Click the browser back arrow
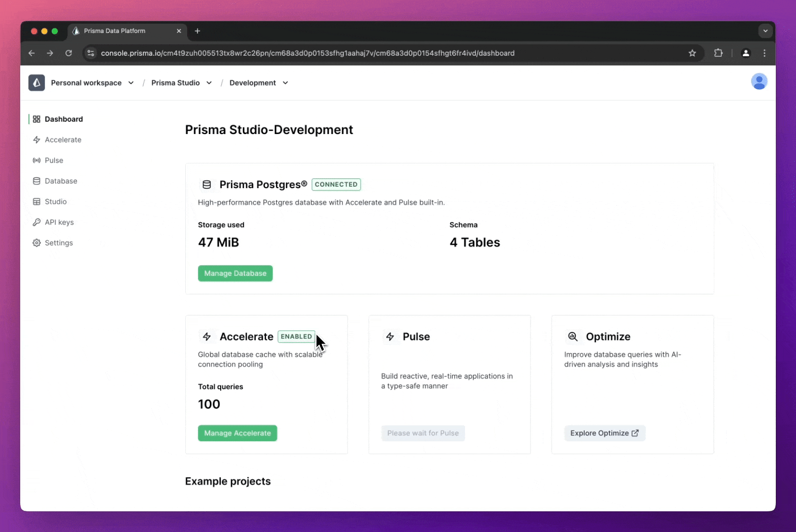Viewport: 796px width, 532px height. 32,53
